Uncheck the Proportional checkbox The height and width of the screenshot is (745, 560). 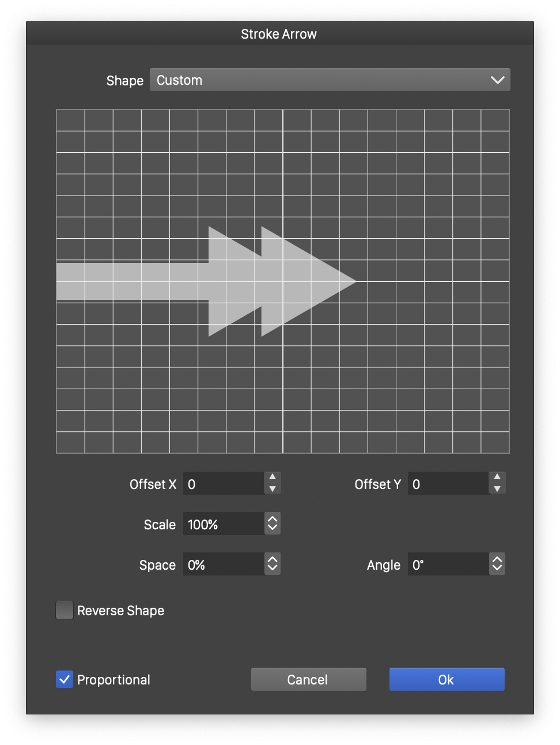(65, 679)
